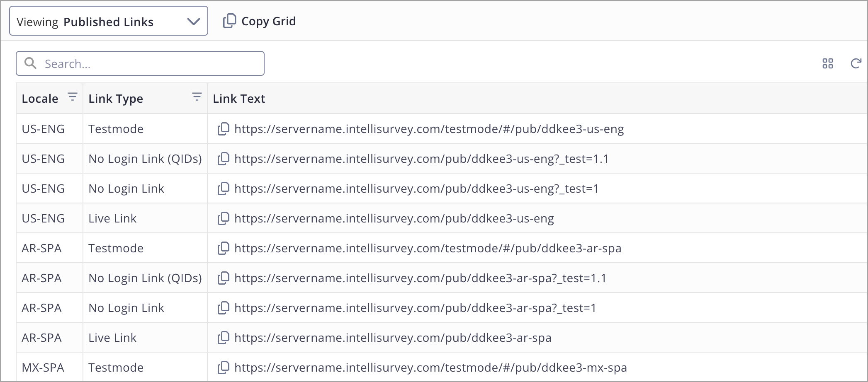Click the AR-SPA locale cell in Testmode row
The image size is (868, 382).
(50, 248)
